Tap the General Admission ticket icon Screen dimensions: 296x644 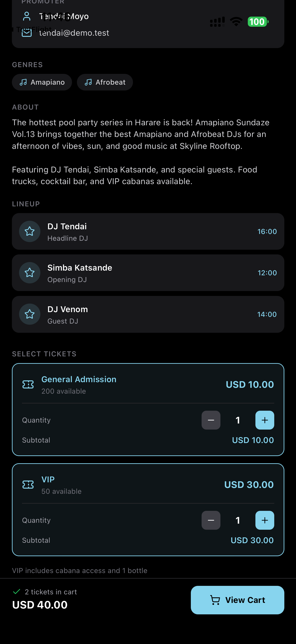pos(28,384)
